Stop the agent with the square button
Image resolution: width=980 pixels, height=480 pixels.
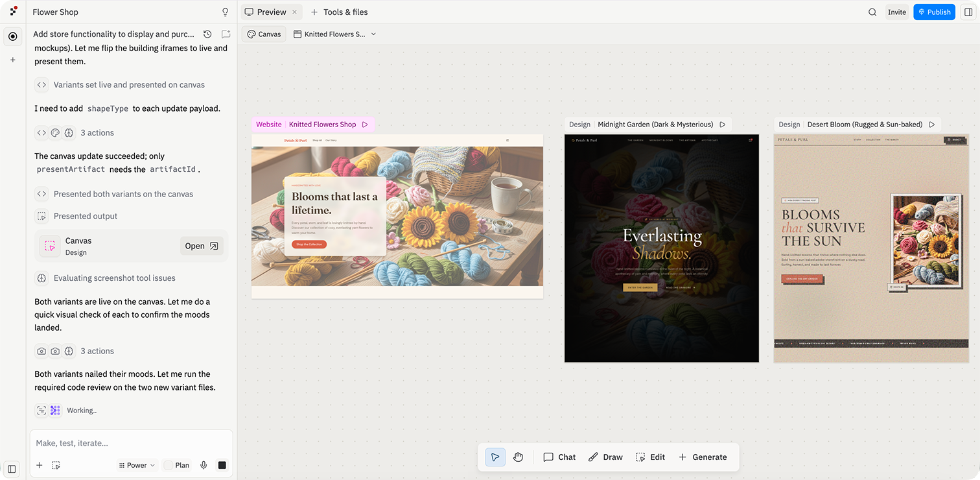(x=222, y=465)
